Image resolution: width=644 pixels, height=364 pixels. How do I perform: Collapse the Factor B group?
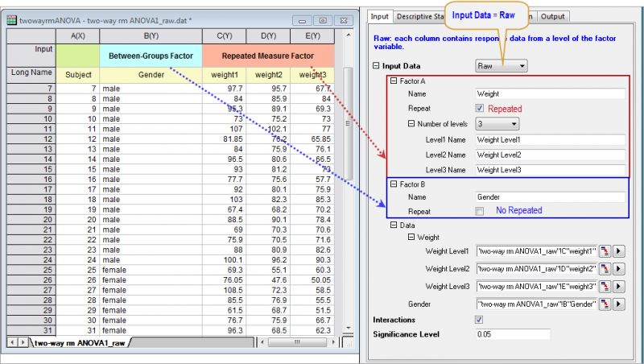(394, 184)
